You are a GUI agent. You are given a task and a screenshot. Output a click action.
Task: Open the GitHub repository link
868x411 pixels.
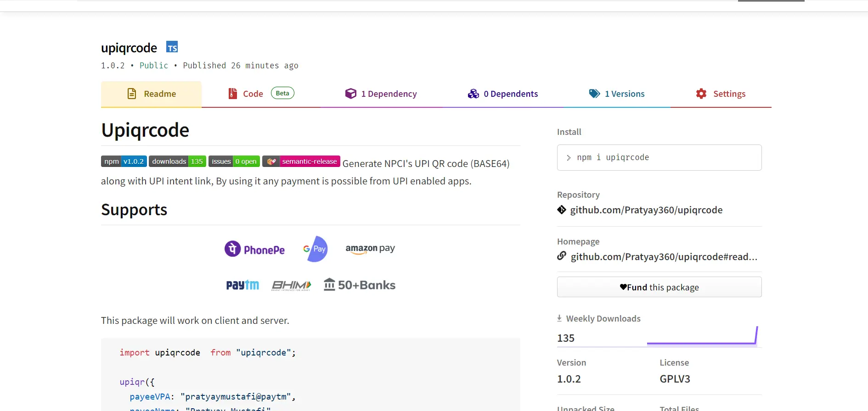tap(646, 210)
